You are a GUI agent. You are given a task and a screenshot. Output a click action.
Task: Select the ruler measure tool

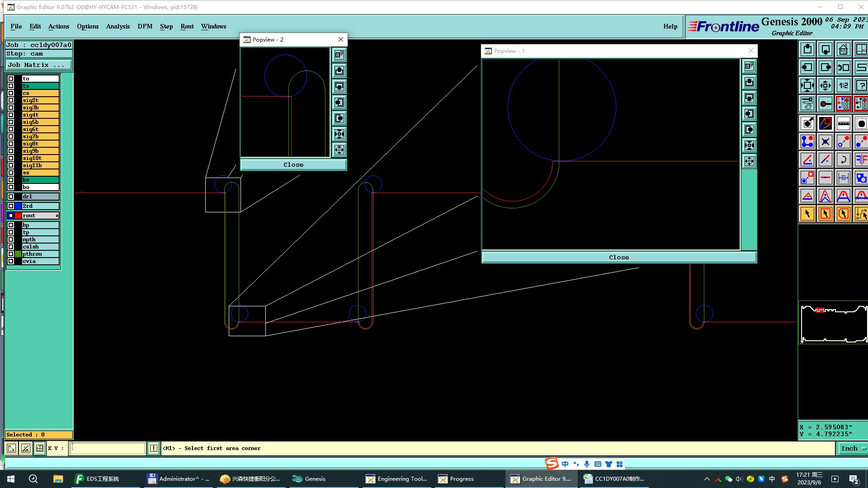coord(843,123)
